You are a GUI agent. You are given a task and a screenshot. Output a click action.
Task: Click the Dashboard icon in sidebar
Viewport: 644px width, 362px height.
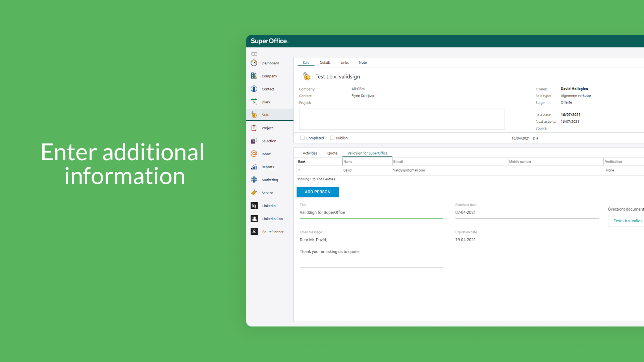pyautogui.click(x=254, y=63)
